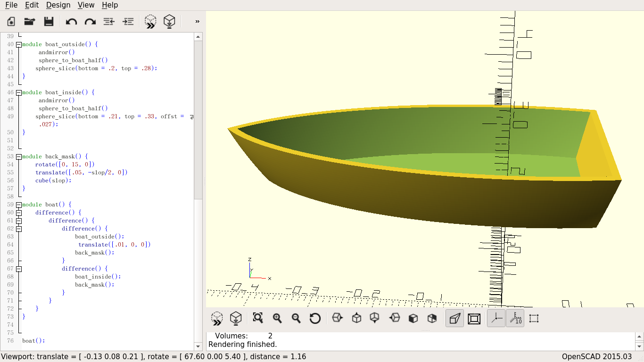The width and height of the screenshot is (644, 362).
Task: Collapse the boat_outside module fold
Action: click(19, 44)
